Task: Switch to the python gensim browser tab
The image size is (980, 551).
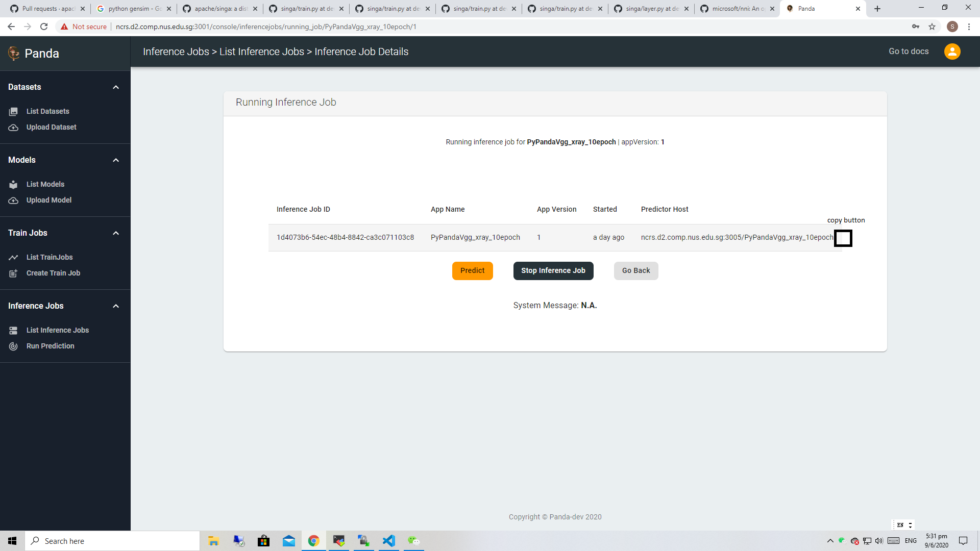Action: point(130,8)
